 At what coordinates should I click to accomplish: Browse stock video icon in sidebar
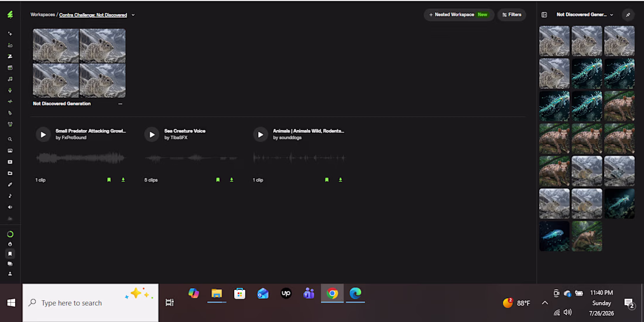coord(11,162)
